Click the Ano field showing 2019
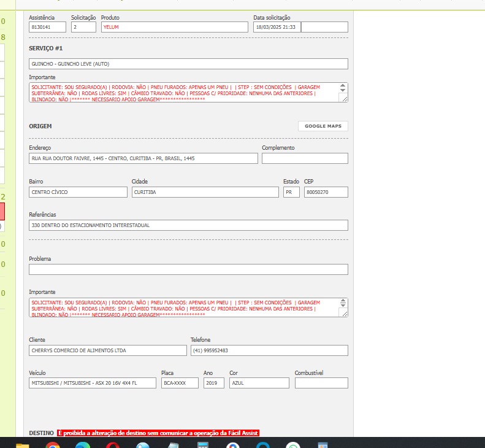485x448 pixels. (x=214, y=383)
